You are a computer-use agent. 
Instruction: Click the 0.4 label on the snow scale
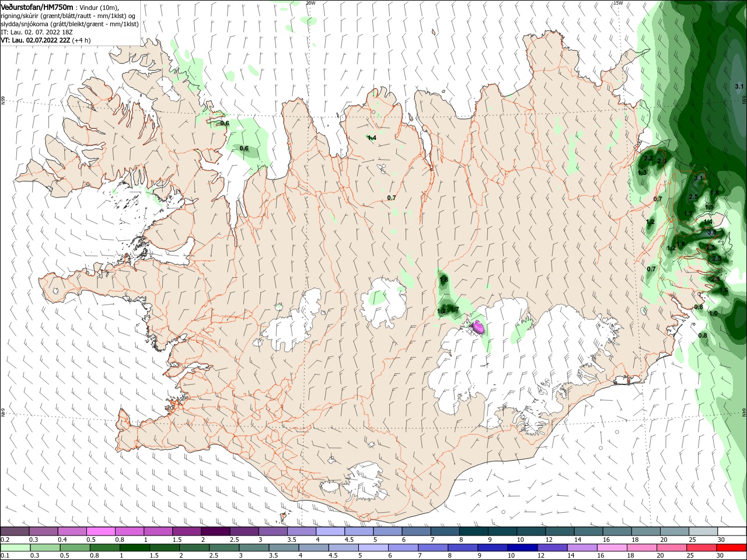62,540
